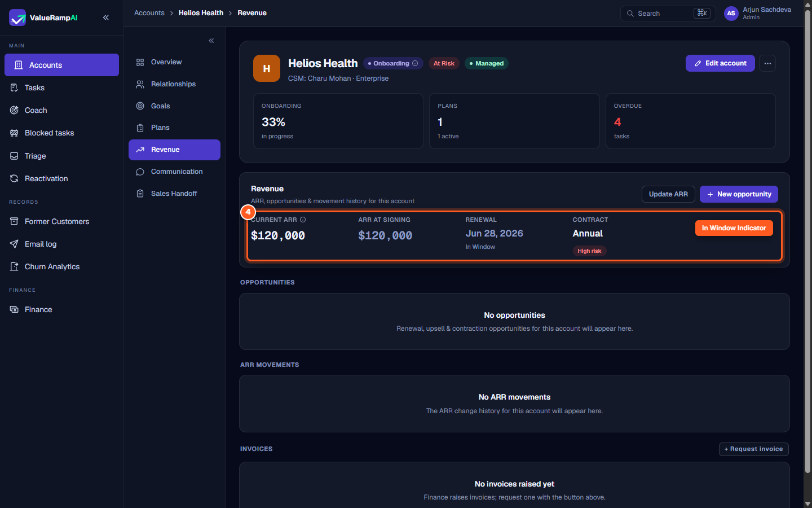The width and height of the screenshot is (812, 508).
Task: Switch to the Plans section
Action: click(174, 128)
